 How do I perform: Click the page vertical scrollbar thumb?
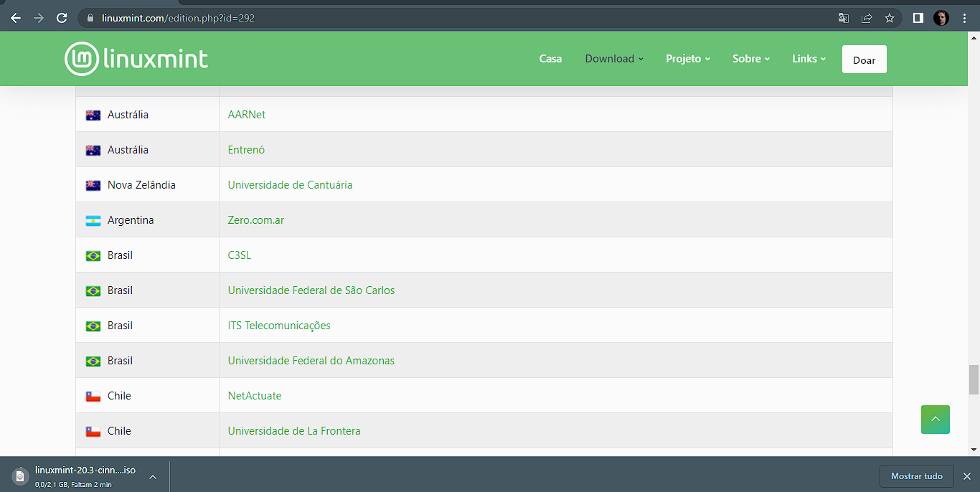[974, 379]
